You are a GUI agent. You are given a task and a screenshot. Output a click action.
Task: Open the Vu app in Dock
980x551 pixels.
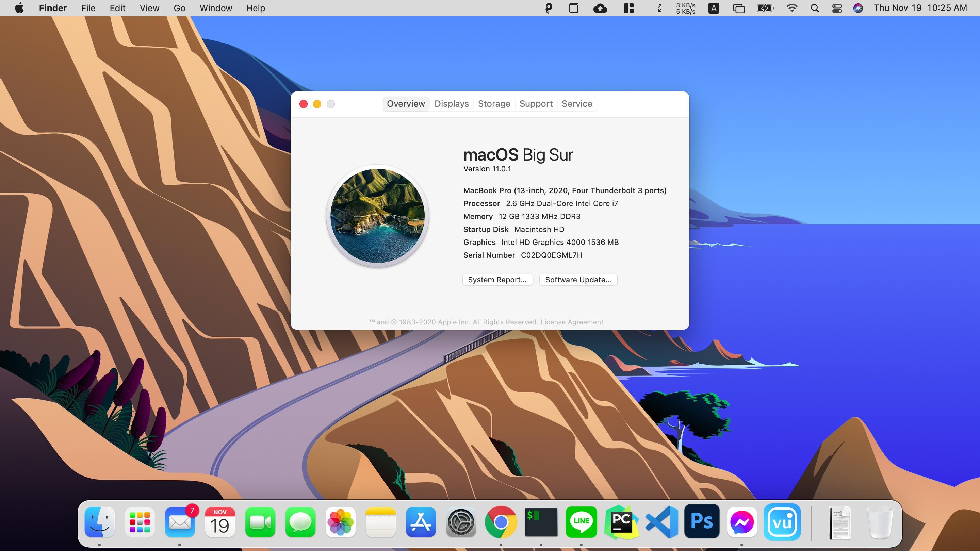(x=782, y=522)
